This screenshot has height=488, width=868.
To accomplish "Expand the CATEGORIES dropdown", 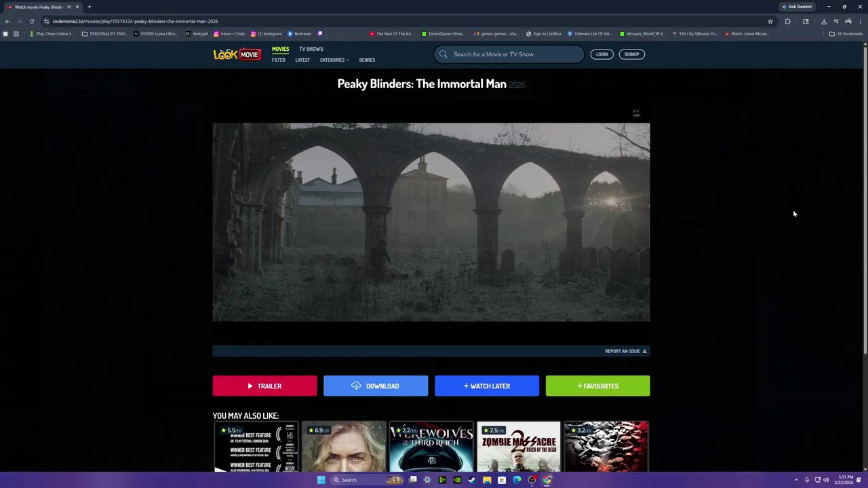I will (334, 60).
